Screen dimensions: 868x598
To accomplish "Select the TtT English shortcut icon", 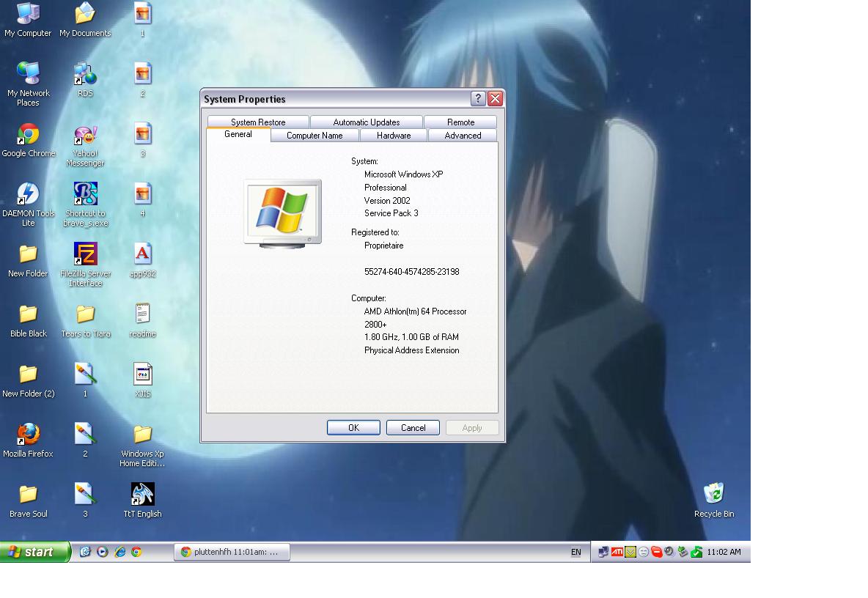I will tap(142, 501).
